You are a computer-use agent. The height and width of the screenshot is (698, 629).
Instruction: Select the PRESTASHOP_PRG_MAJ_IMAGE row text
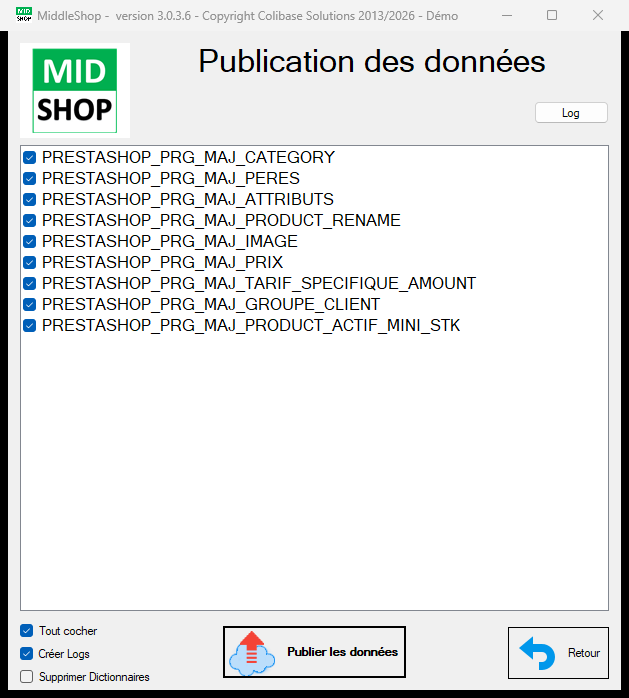(x=170, y=242)
